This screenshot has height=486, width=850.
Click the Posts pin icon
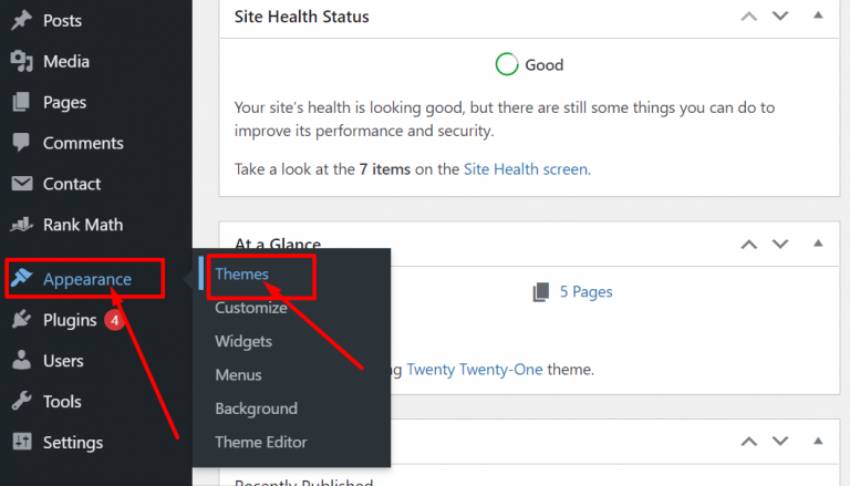[21, 20]
